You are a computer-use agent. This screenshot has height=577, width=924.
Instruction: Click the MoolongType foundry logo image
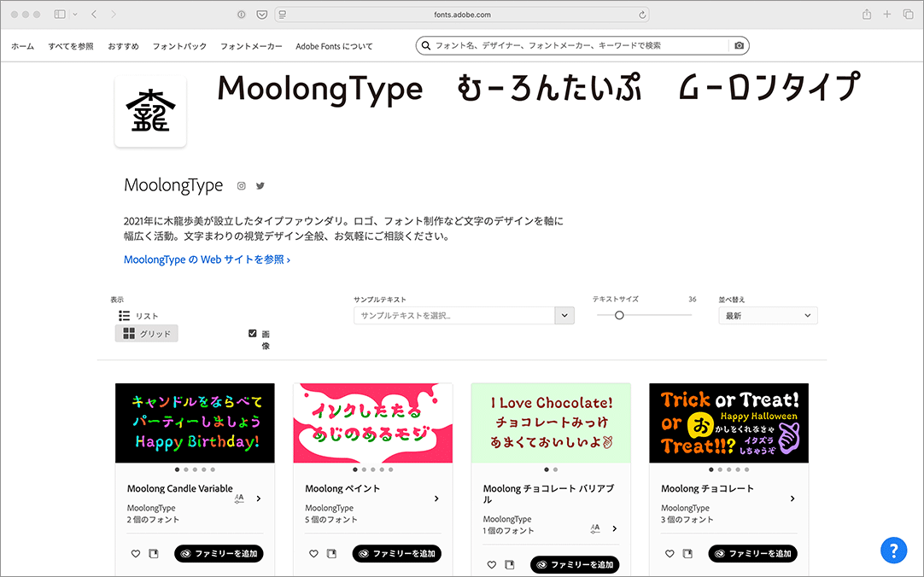coord(150,111)
